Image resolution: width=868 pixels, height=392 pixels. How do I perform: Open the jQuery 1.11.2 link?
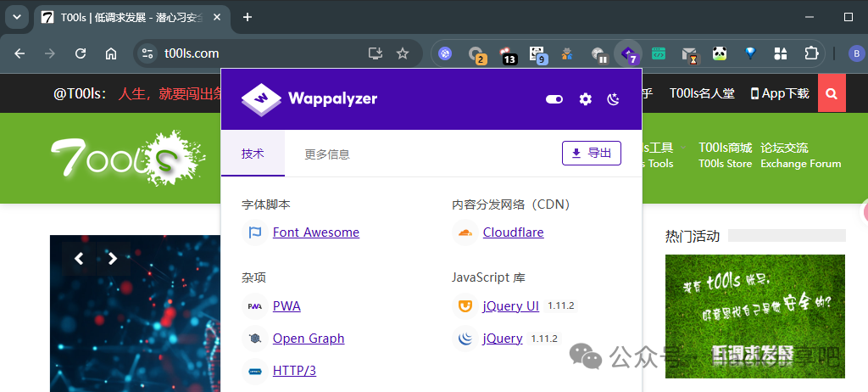click(503, 339)
